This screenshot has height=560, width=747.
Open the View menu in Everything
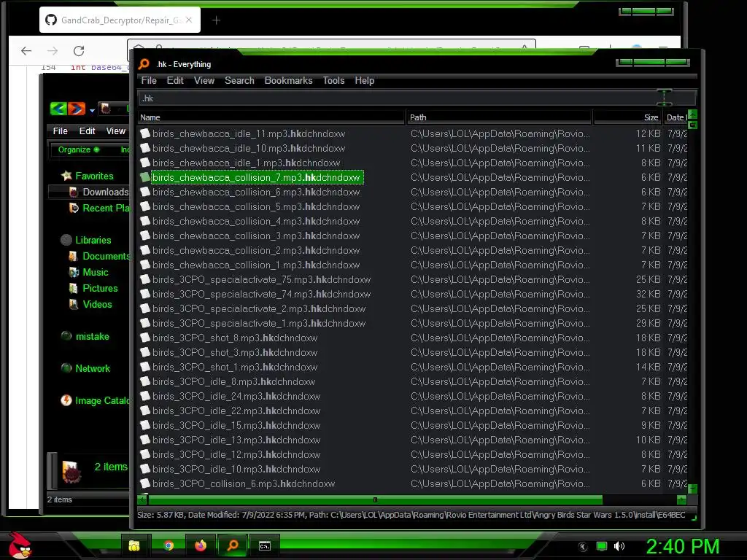204,80
